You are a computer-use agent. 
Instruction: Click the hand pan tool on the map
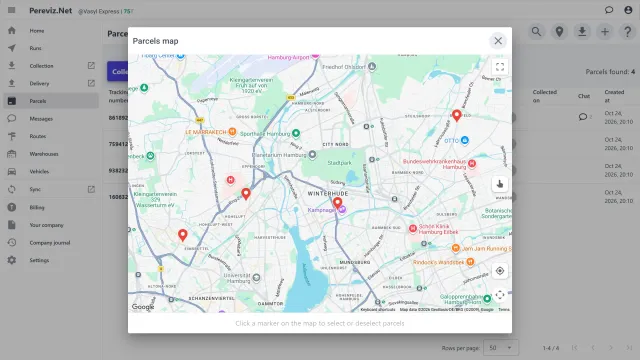click(500, 184)
